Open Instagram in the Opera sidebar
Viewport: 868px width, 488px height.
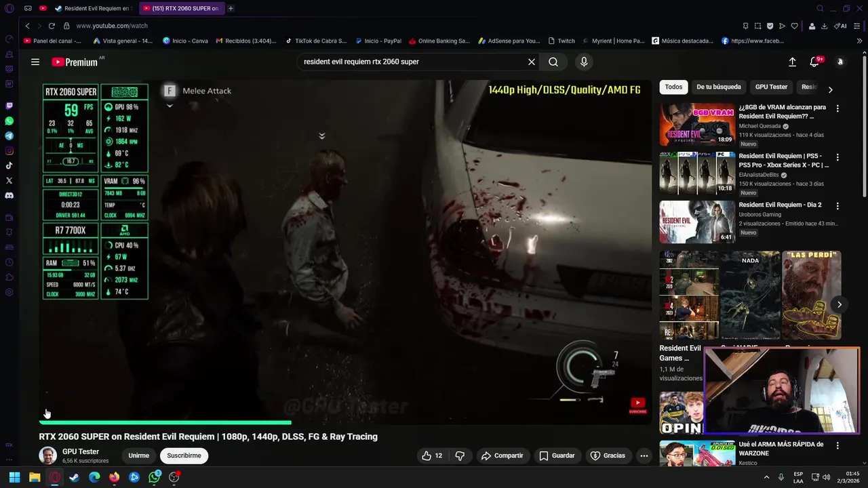pyautogui.click(x=9, y=150)
